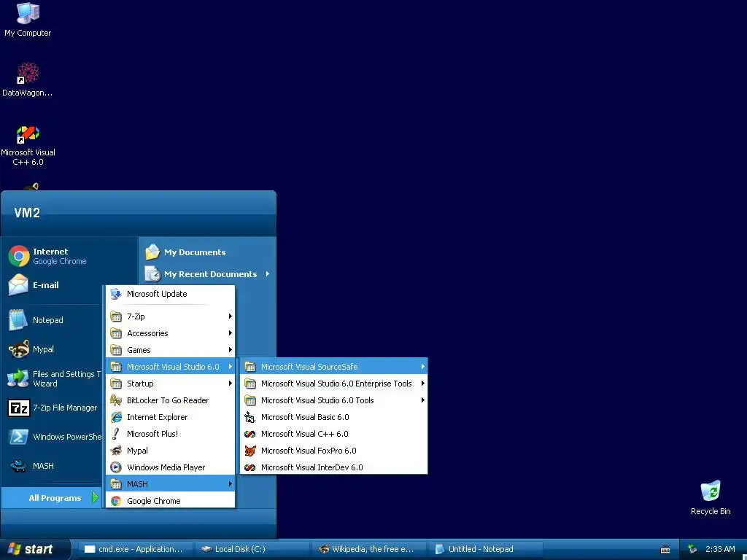
Task: Click the Microsoft Update icon
Action: click(x=116, y=294)
